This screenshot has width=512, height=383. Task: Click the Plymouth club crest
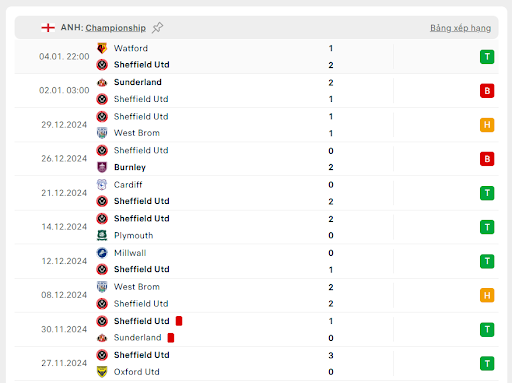coord(102,235)
